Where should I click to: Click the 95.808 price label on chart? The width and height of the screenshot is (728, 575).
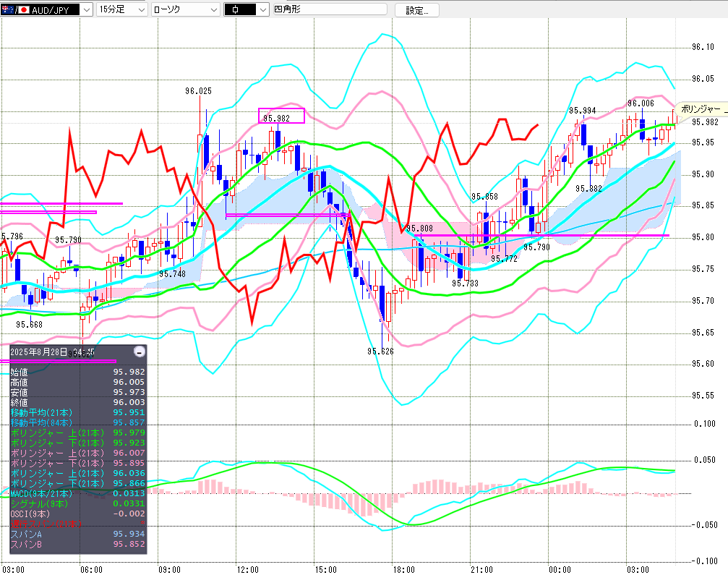[419, 229]
